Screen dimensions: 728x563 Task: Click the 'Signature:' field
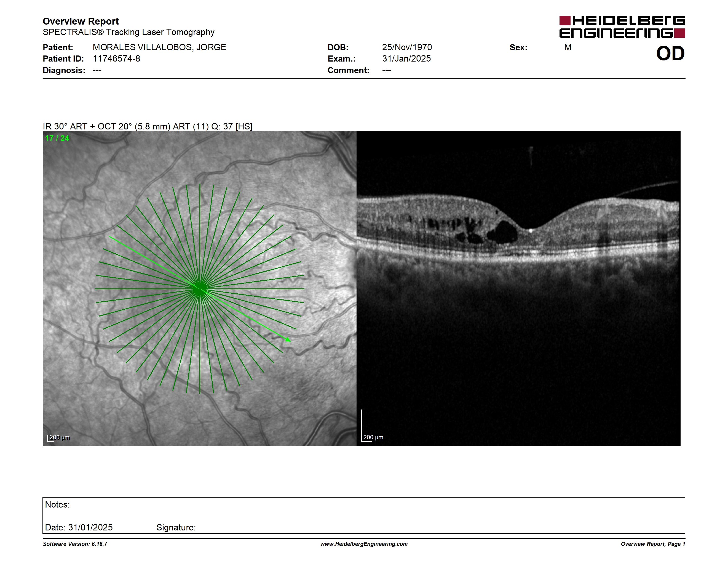pos(176,528)
